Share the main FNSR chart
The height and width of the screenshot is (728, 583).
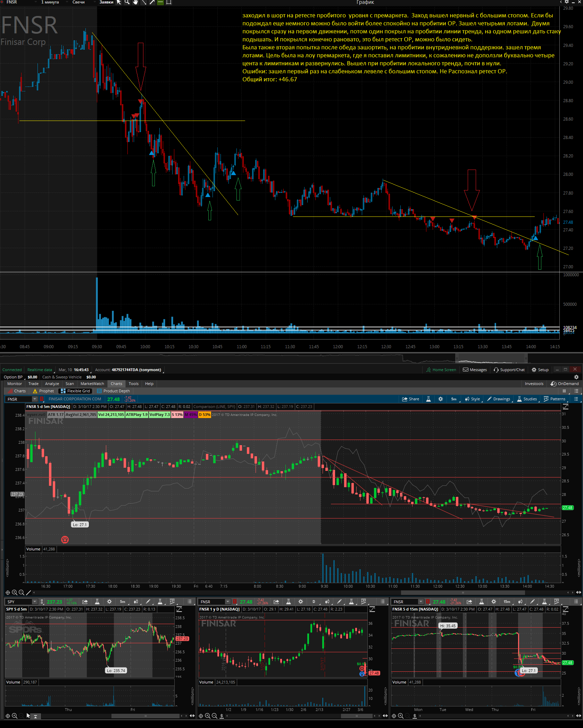point(410,399)
